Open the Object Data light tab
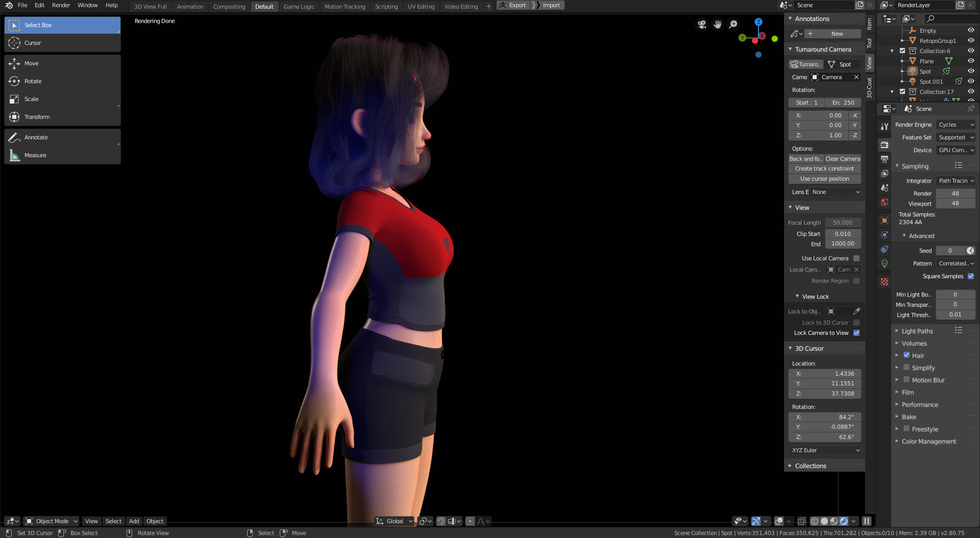The height and width of the screenshot is (538, 980). click(x=884, y=264)
